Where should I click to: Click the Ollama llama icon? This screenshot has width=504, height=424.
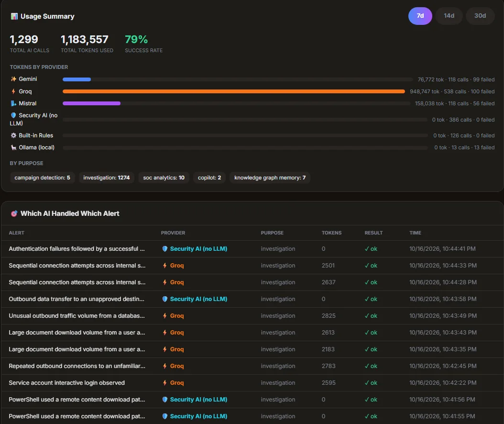13,147
